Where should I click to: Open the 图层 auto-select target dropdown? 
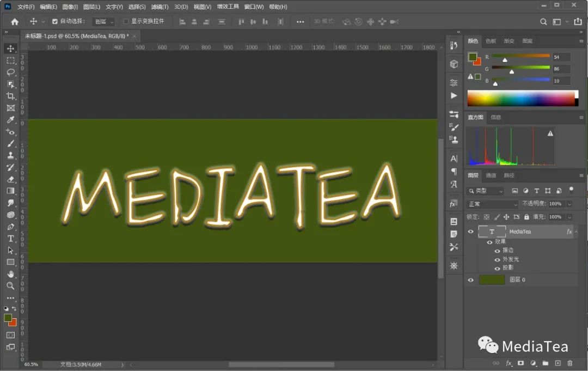click(103, 22)
